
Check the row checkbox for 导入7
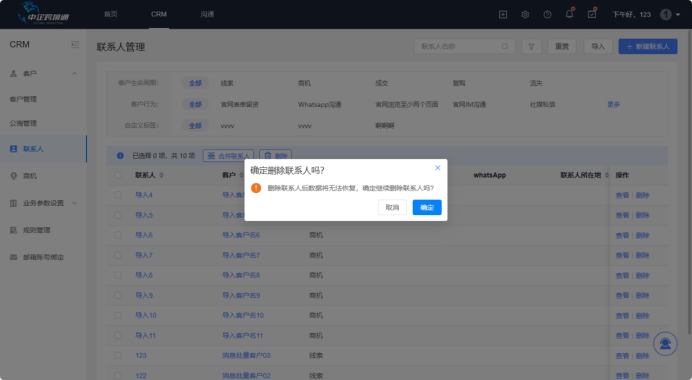point(118,255)
